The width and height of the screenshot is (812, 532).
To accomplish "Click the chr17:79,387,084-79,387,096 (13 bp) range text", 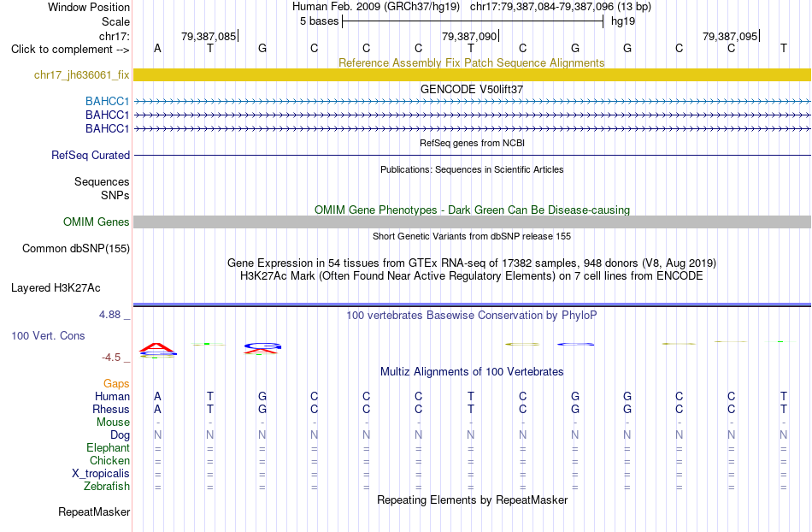I will click(561, 7).
